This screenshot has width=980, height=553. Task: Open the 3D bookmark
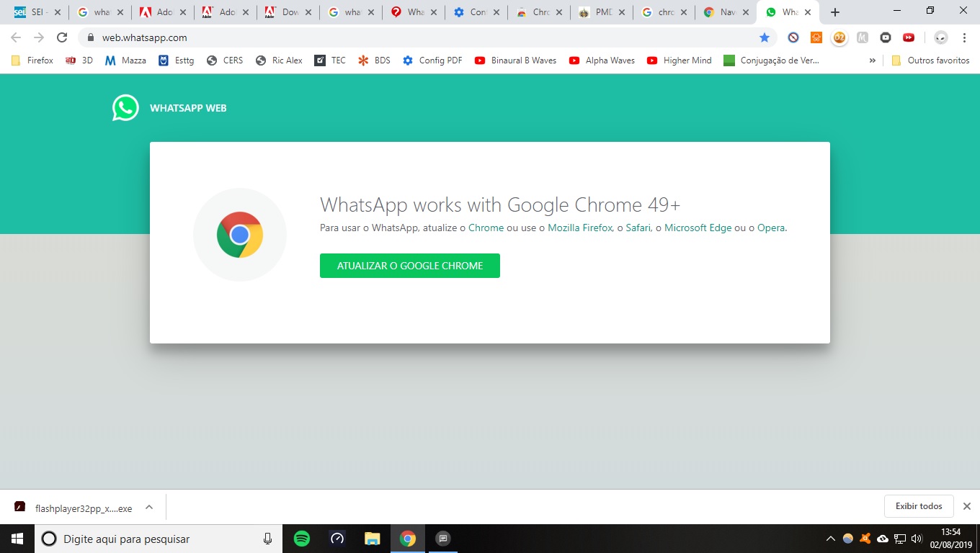[79, 60]
